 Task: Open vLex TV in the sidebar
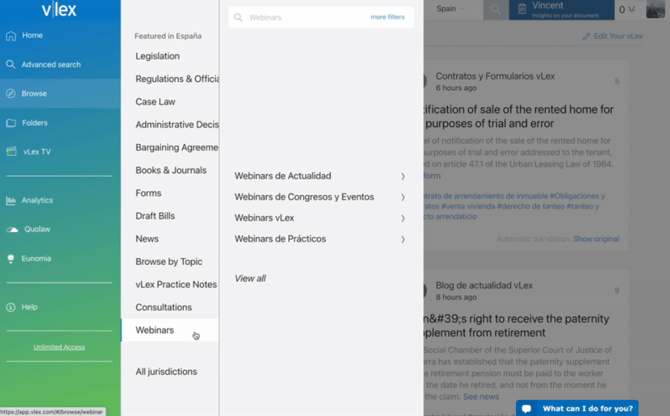60,152
